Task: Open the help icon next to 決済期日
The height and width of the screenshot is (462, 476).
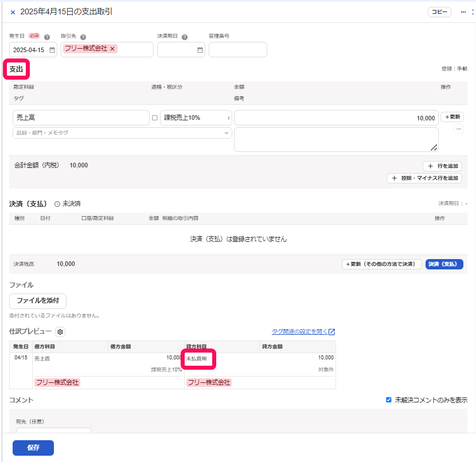Action: point(185,37)
